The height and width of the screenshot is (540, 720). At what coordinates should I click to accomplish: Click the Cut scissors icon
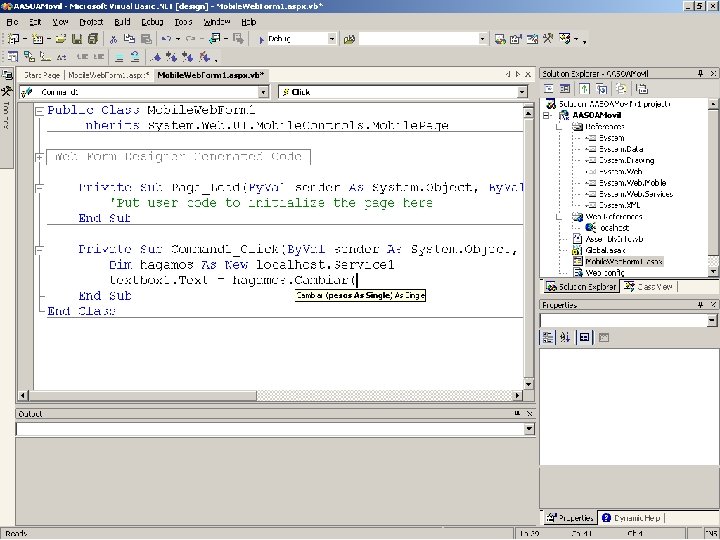tap(113, 39)
